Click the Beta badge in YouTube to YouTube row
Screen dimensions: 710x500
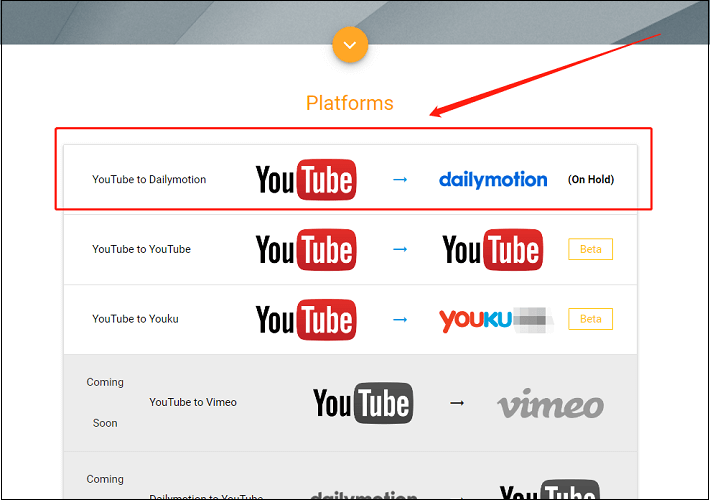pyautogui.click(x=590, y=249)
